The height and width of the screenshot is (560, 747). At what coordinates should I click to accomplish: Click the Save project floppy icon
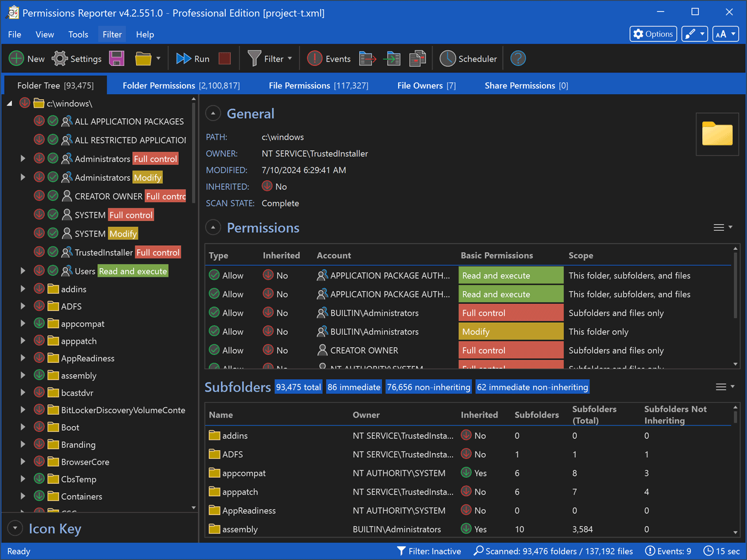point(117,59)
